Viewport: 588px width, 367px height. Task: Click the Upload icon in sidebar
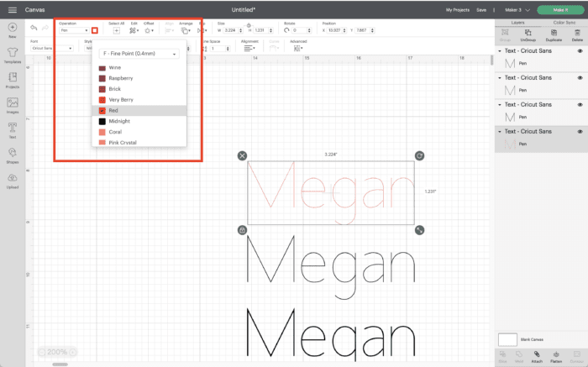coord(12,179)
